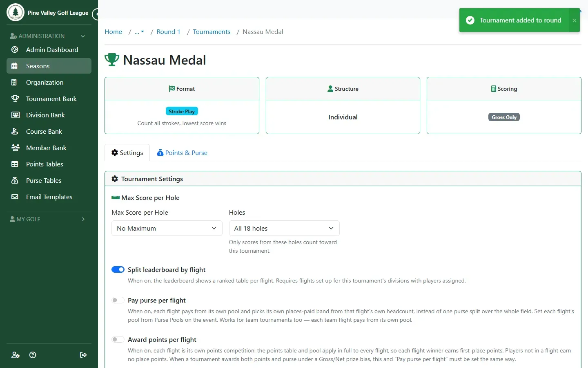Turn off Split leaderboard by flight

(118, 269)
